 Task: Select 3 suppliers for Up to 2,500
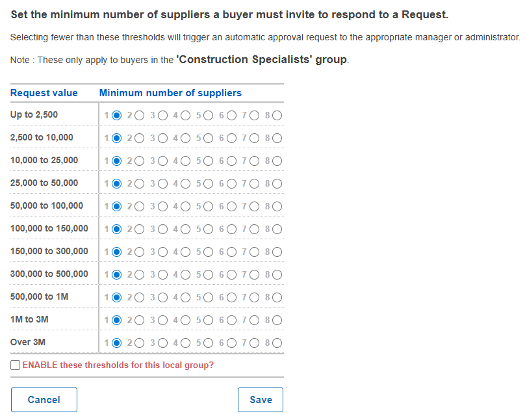tap(162, 116)
